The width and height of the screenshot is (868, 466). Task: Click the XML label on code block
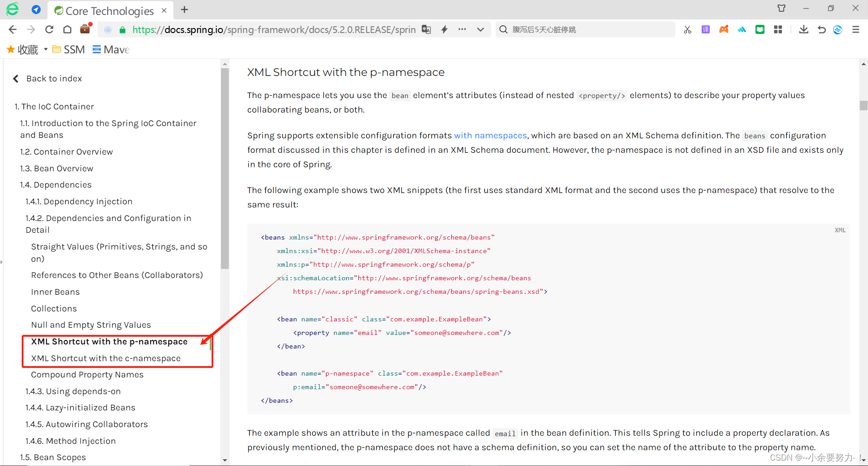pos(840,230)
